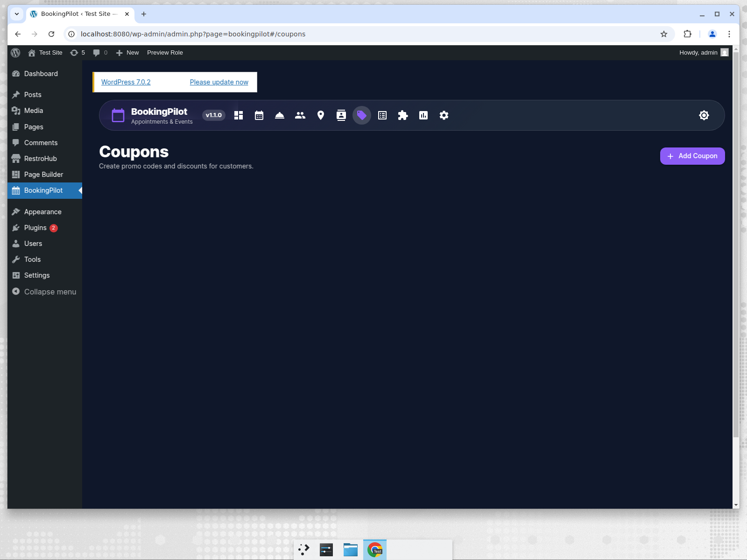
Task: Open RestroHub in the sidebar menu
Action: (45, 159)
